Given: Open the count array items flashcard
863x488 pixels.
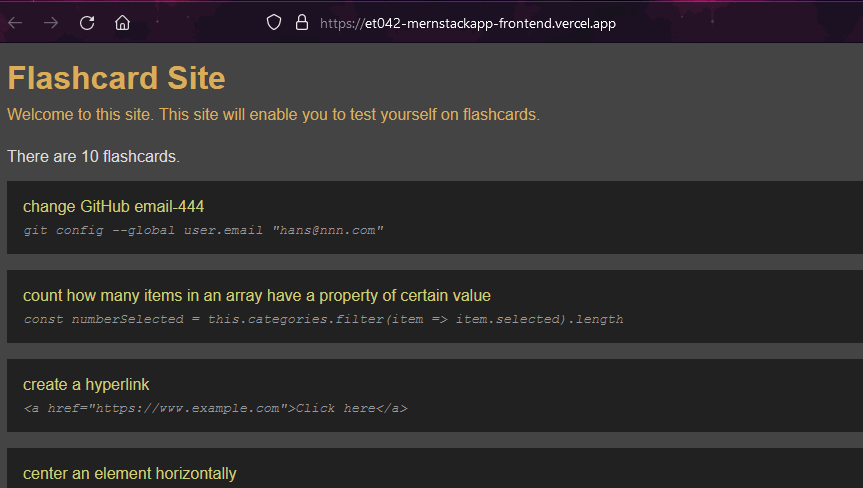Looking at the screenshot, I should tap(256, 295).
